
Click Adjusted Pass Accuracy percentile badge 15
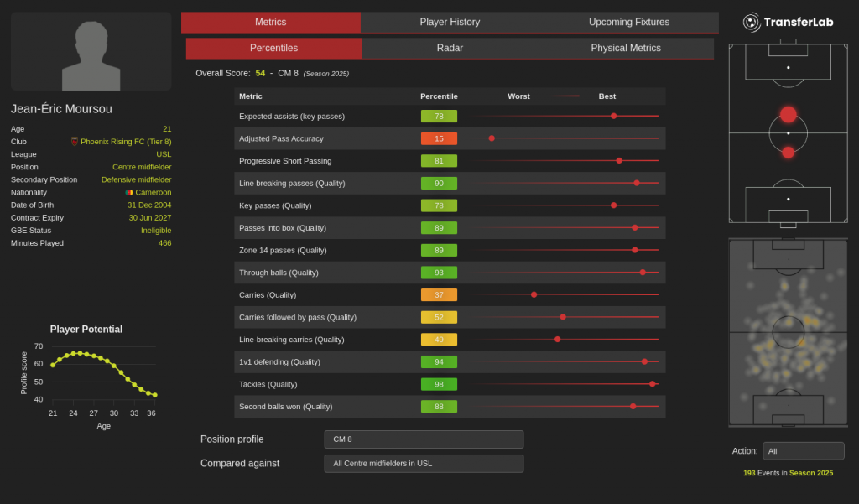[x=439, y=138]
